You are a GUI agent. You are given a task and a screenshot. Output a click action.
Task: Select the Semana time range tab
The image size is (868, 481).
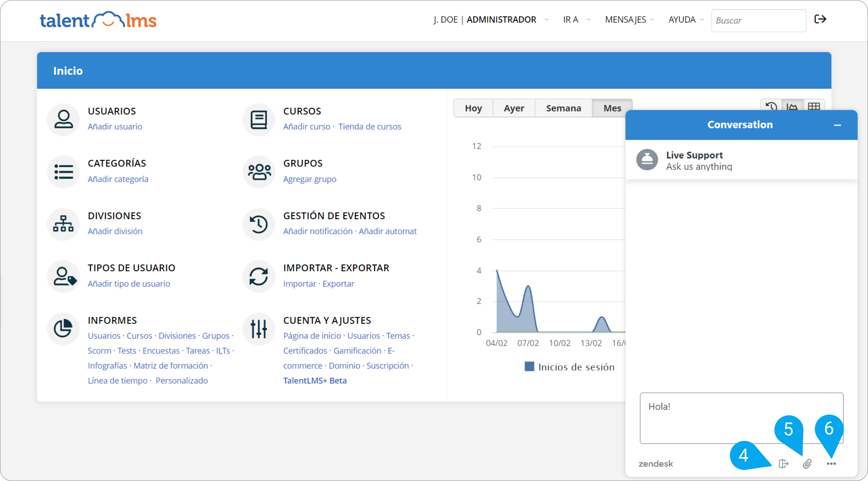[x=563, y=108]
